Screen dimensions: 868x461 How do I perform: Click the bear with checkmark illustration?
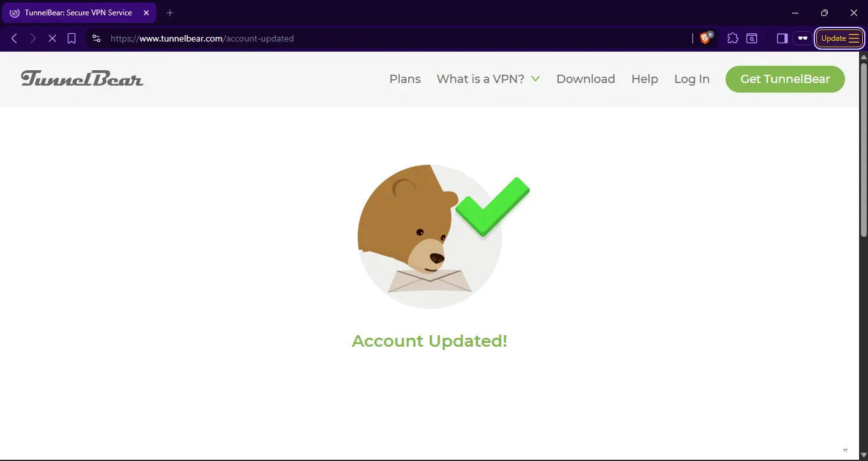click(443, 237)
